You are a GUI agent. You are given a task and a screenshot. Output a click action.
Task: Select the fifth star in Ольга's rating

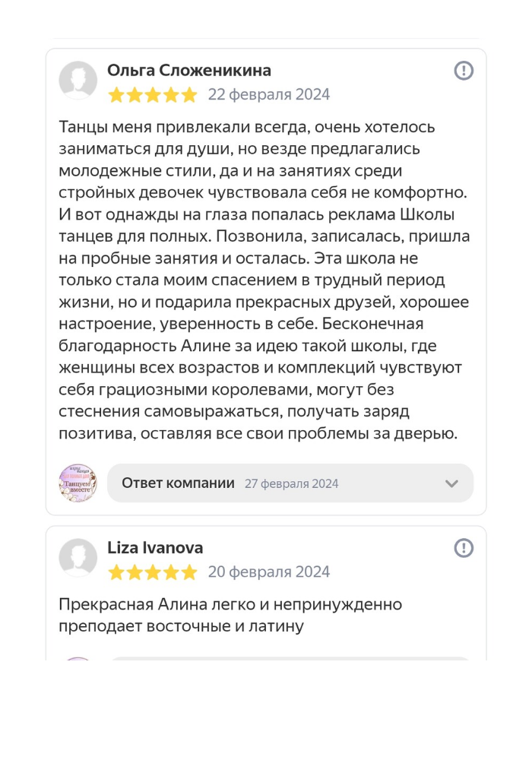[189, 94]
